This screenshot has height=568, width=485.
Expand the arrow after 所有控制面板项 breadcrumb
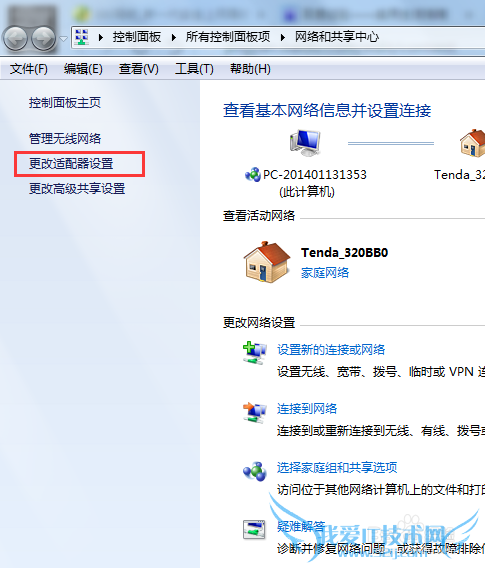(283, 37)
